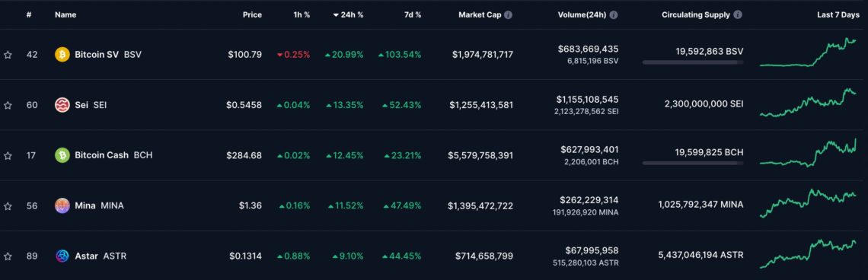The height and width of the screenshot is (280, 868).
Task: Star Bitcoin SV to add to watchlist
Action: (8, 55)
